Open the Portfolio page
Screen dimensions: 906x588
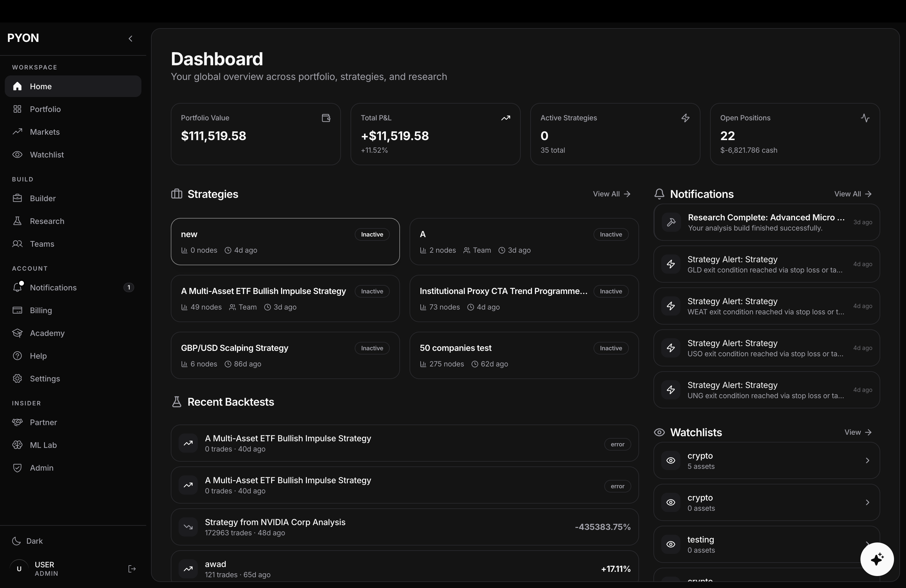(x=73, y=109)
